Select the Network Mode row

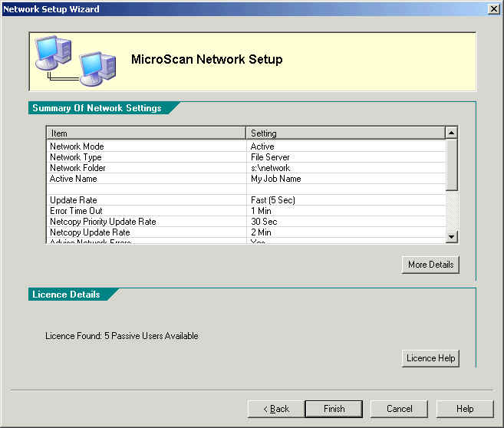(246, 147)
